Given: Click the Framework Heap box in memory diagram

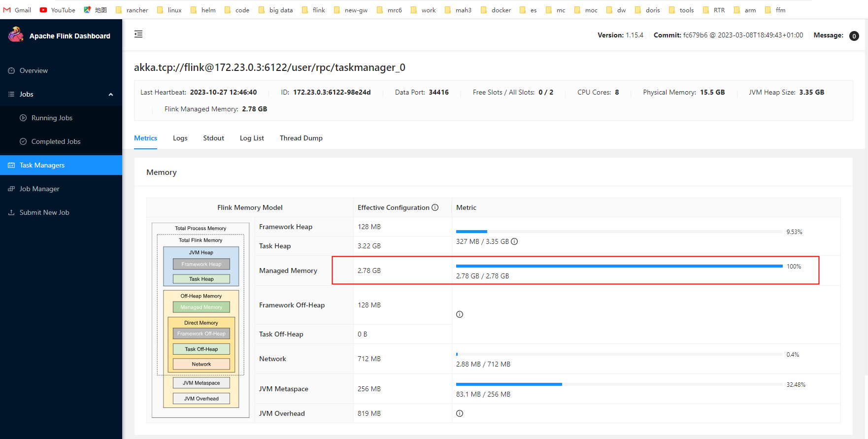Looking at the screenshot, I should [201, 264].
